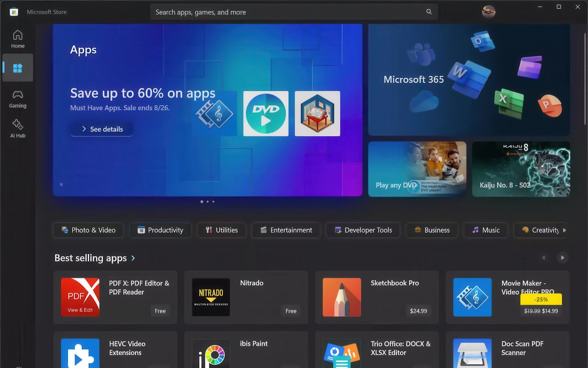Open the Nitrado app icon

click(x=211, y=297)
